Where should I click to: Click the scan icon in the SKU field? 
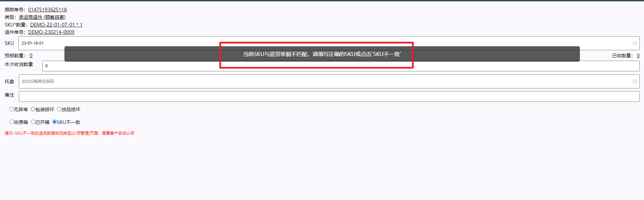(x=635, y=43)
